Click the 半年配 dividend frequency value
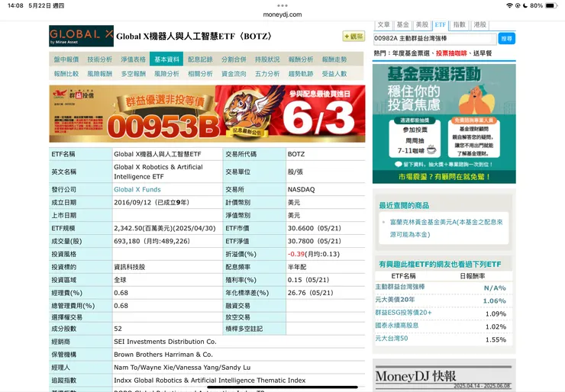Image resolution: width=565 pixels, height=392 pixels. pos(297,267)
